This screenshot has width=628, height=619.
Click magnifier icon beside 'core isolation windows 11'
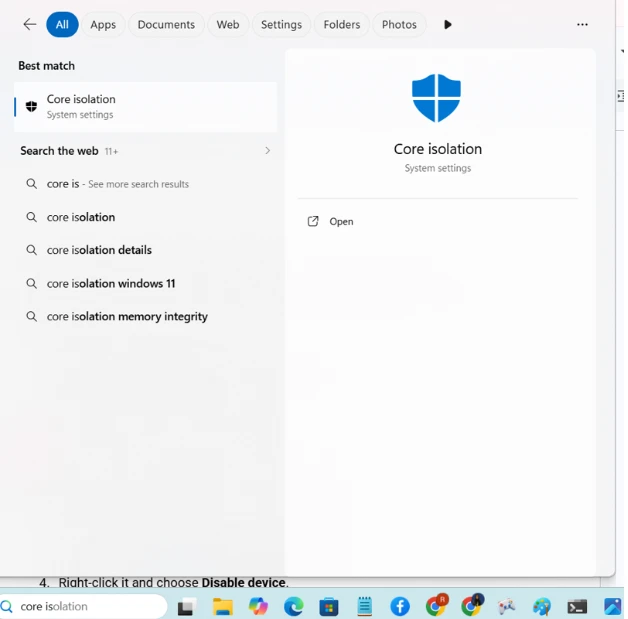31,283
